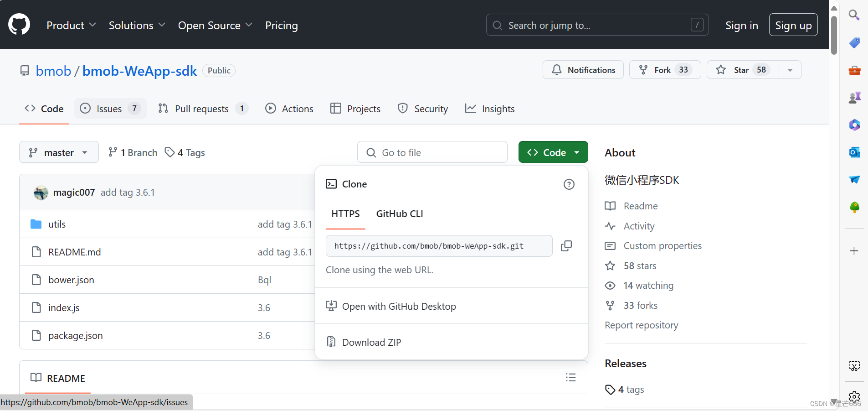Expand the Open Source menu
Screen dimensions: 868x411
[x=215, y=25]
